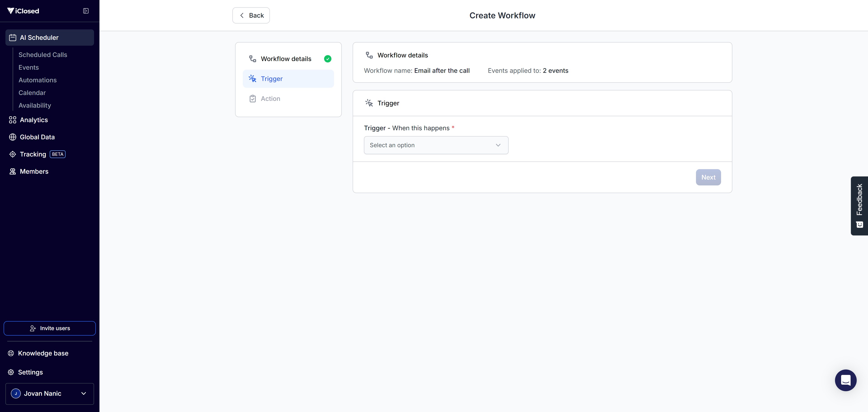The height and width of the screenshot is (412, 868).
Task: Click the Members people icon
Action: [12, 172]
